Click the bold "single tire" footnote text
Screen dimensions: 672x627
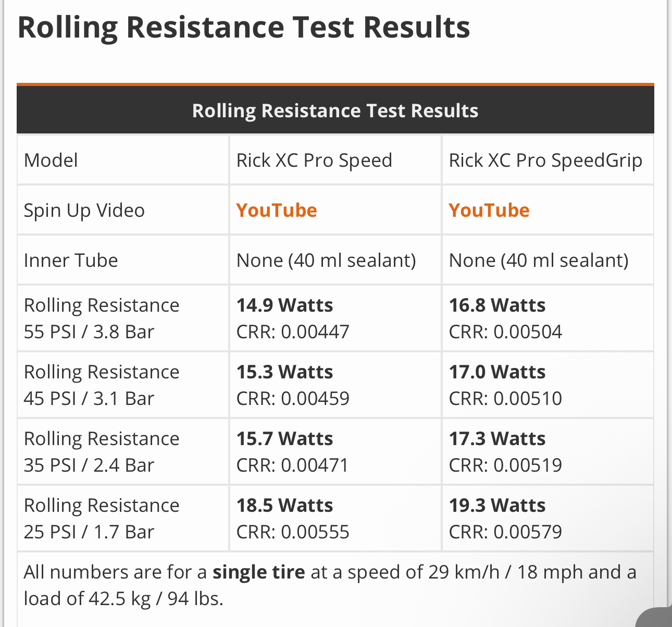pyautogui.click(x=258, y=572)
